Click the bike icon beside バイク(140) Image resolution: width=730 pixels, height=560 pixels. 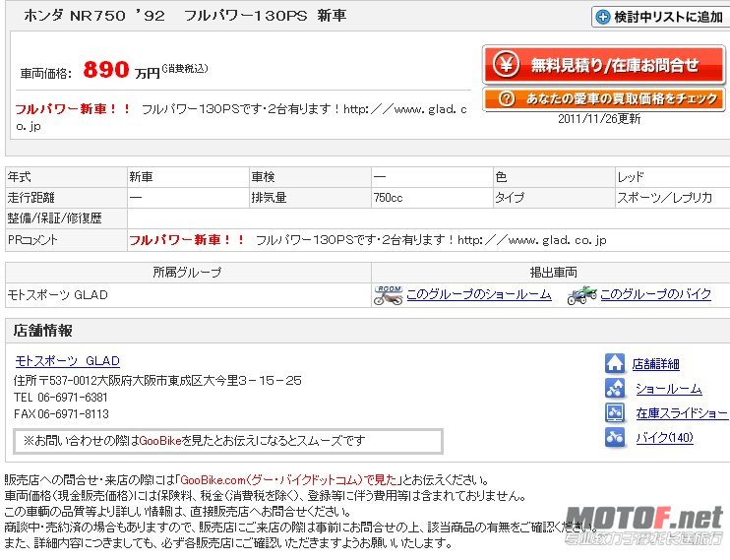(x=615, y=438)
